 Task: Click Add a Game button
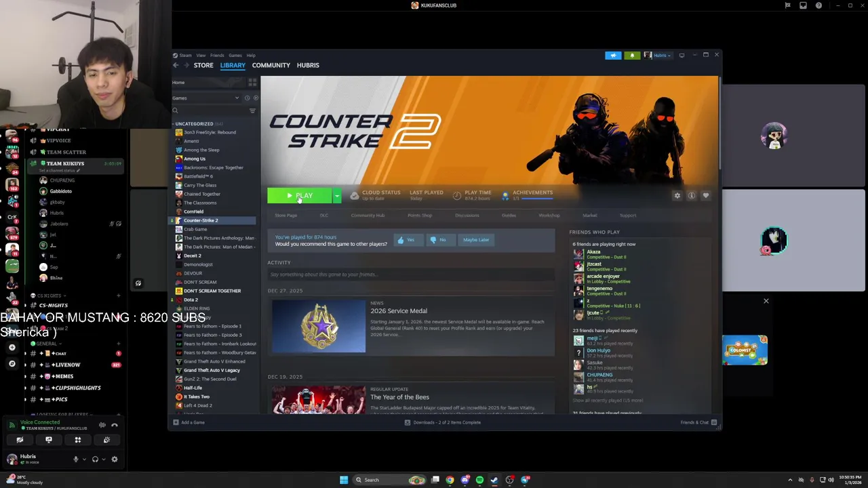click(x=189, y=422)
